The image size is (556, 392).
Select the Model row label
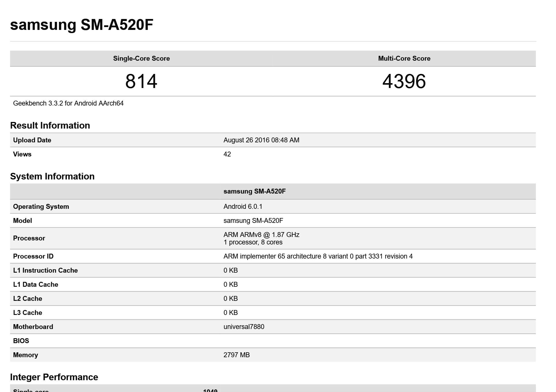[x=22, y=221]
